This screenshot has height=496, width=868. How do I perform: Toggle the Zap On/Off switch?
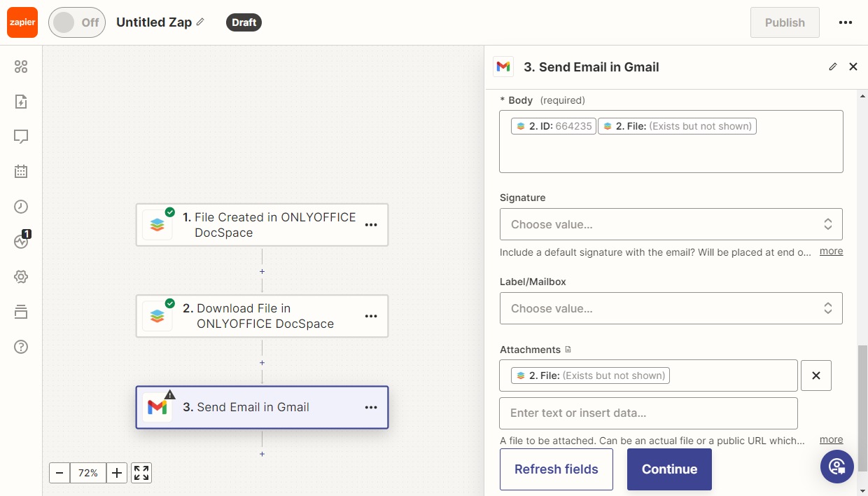(x=76, y=22)
